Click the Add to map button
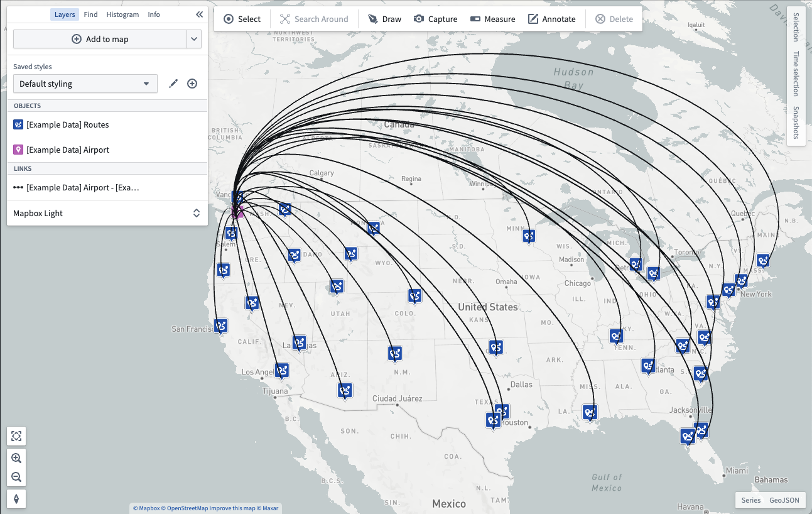The image size is (812, 514). 100,39
